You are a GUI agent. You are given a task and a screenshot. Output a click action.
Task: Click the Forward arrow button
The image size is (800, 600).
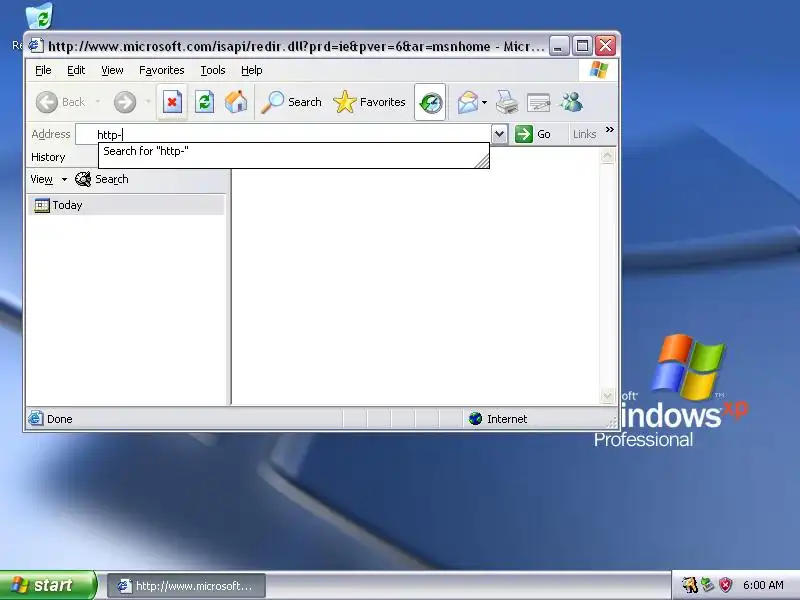(125, 102)
